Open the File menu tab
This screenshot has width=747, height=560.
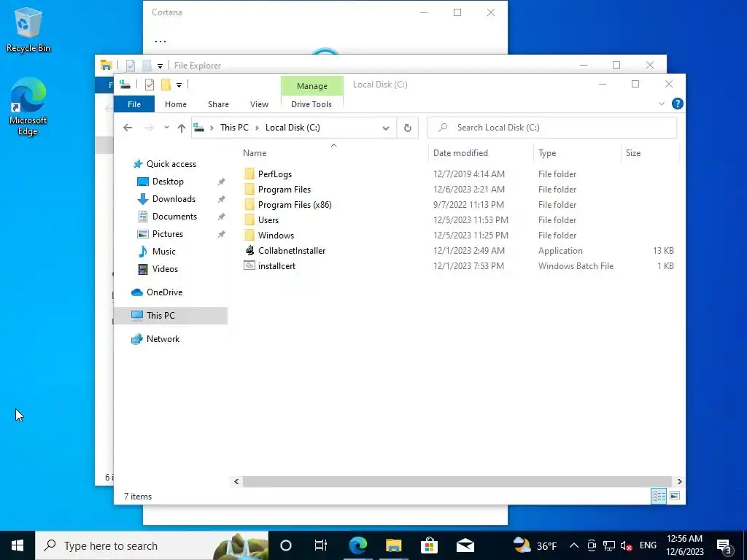134,104
